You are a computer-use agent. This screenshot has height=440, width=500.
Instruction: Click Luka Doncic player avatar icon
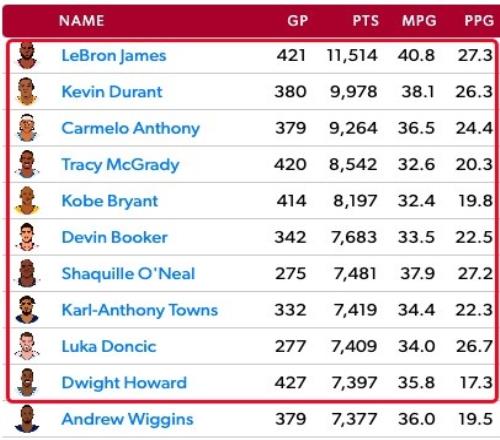click(x=27, y=346)
